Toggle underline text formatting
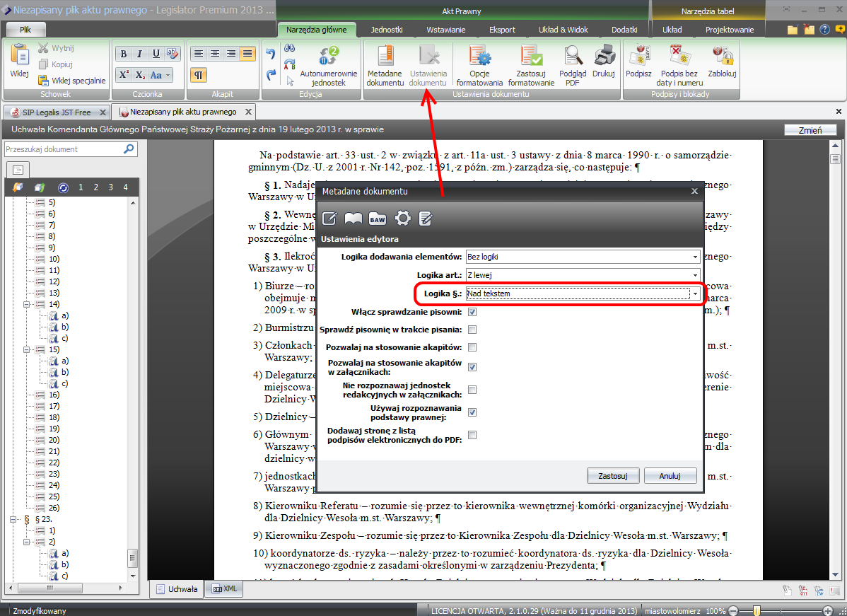Viewport: 847px width, 616px height. 156,54
